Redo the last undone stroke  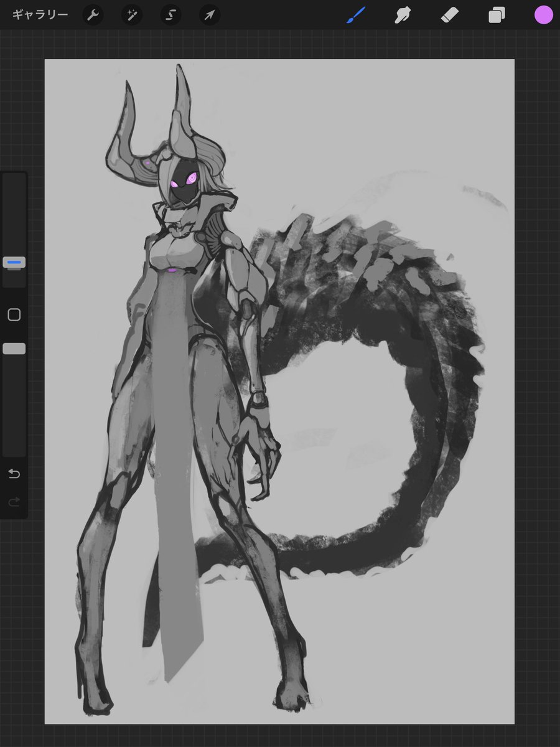click(x=14, y=502)
